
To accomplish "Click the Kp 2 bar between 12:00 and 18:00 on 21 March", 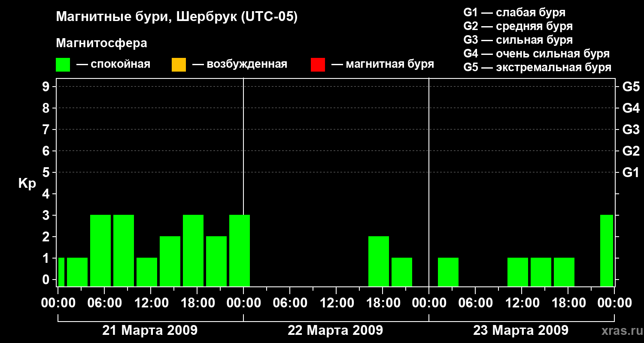I will click(170, 261).
